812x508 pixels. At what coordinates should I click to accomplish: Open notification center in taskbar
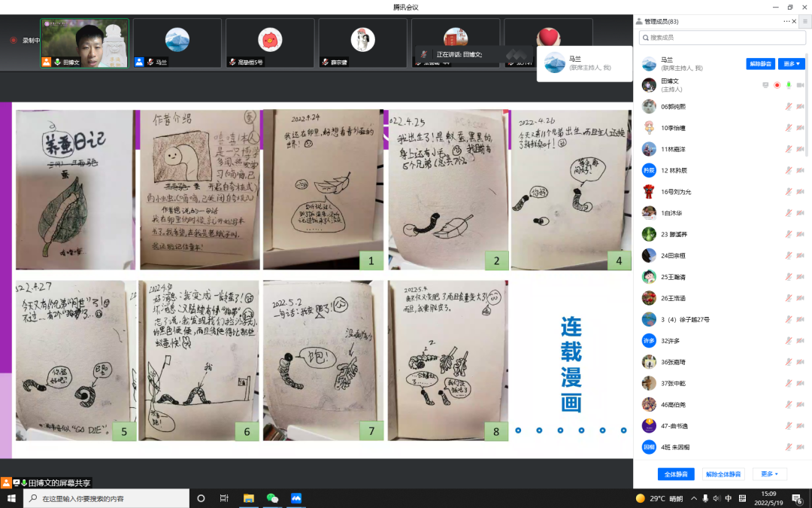(798, 499)
